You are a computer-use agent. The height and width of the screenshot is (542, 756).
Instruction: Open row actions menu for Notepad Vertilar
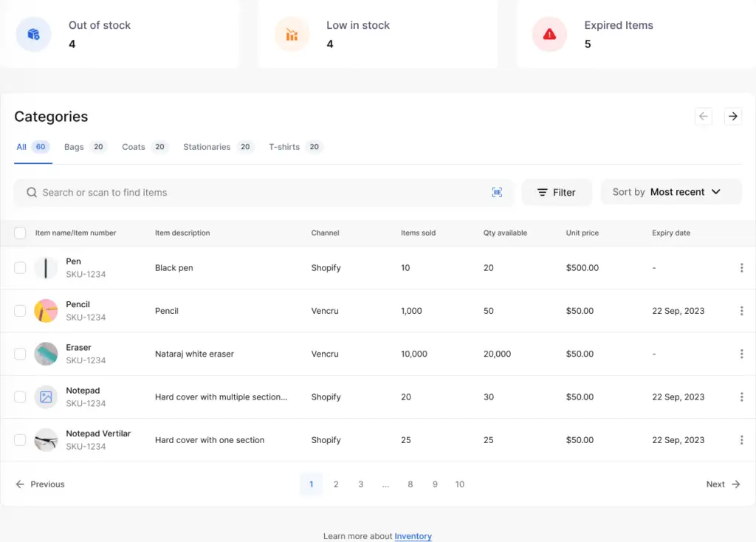pos(741,439)
